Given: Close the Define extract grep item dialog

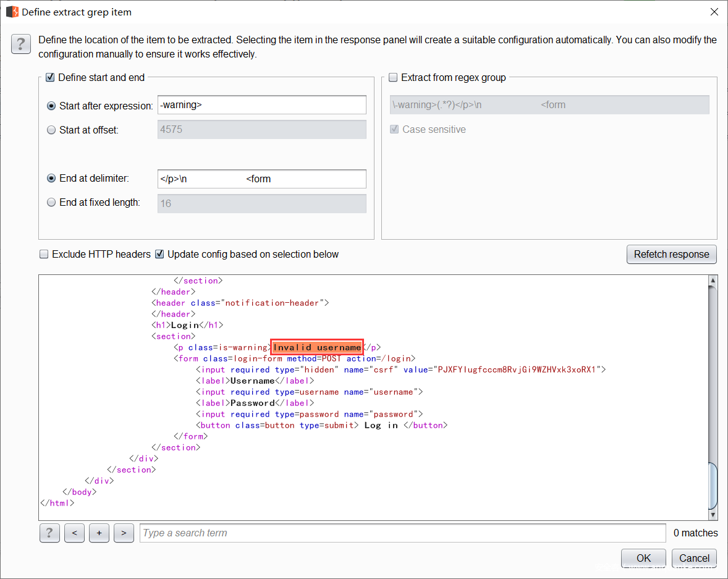Looking at the screenshot, I should point(714,12).
